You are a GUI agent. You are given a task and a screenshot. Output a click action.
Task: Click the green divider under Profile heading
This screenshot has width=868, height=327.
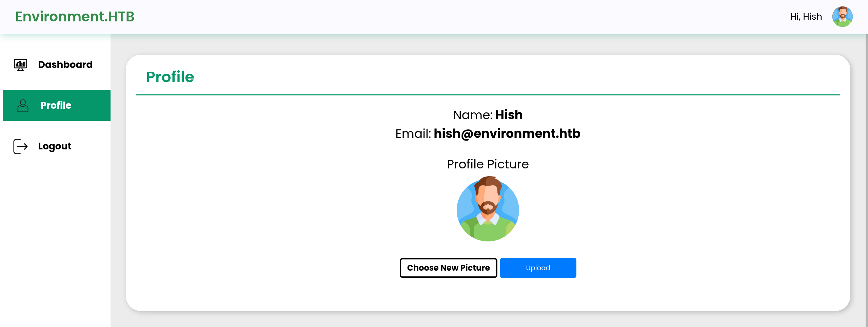(x=488, y=95)
